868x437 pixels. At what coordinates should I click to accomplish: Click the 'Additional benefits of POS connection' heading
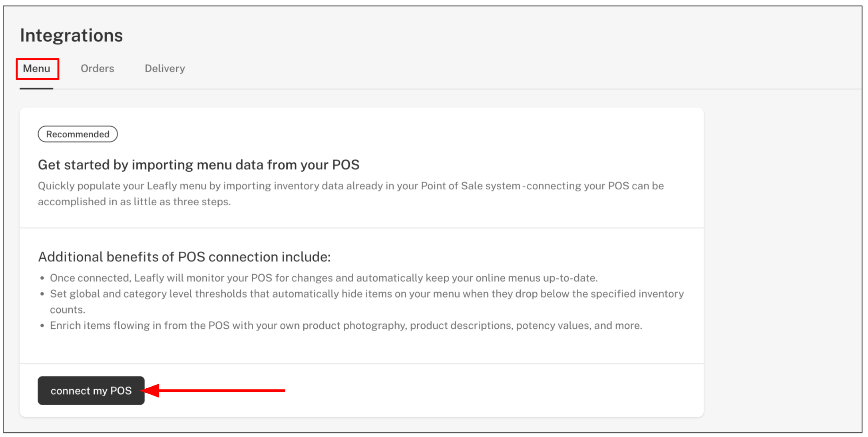184,257
